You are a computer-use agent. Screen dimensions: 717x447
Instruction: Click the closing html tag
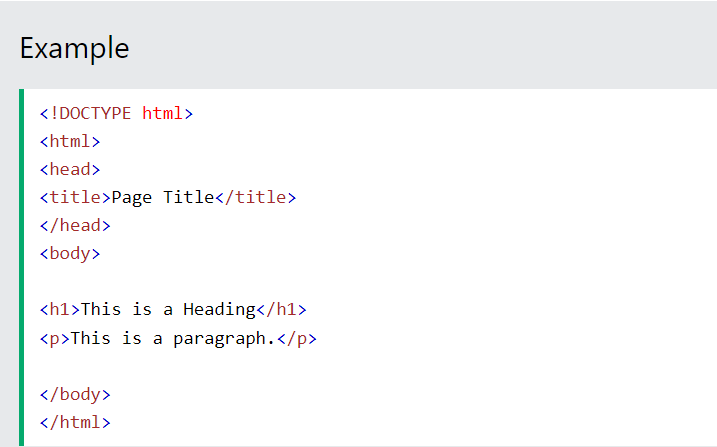[x=75, y=422]
